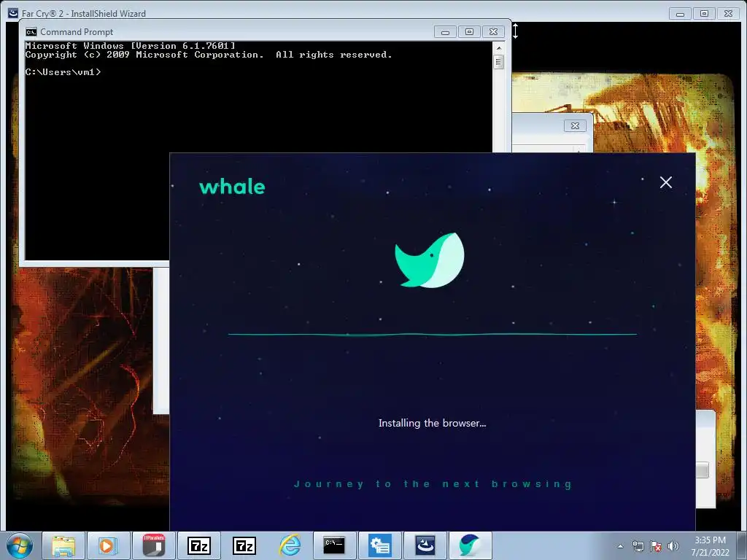Click the installer progress line

tap(433, 334)
